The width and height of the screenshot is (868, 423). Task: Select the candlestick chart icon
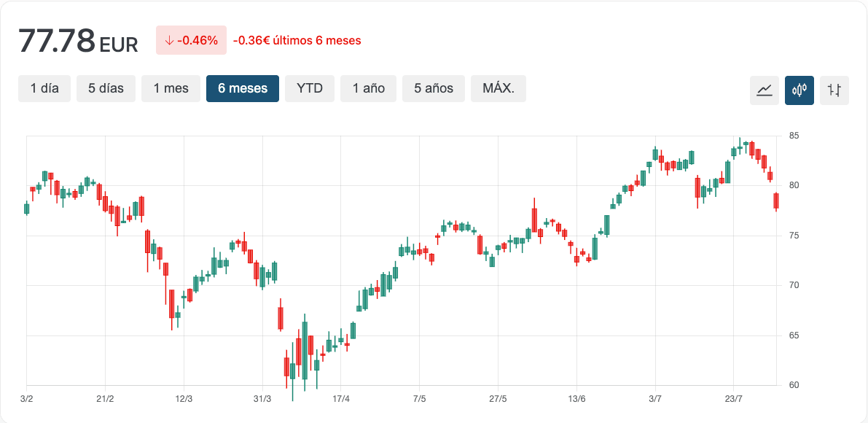pyautogui.click(x=799, y=90)
